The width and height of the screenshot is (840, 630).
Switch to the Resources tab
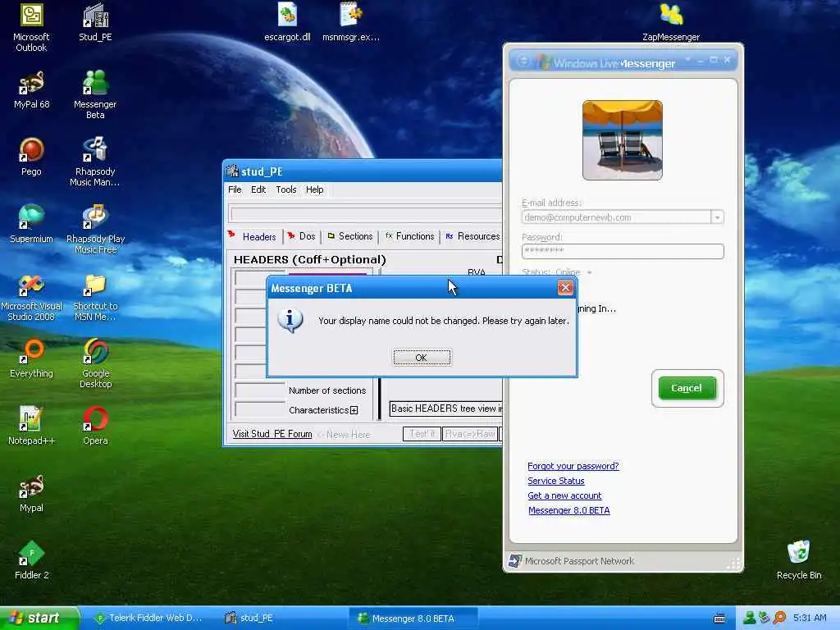point(472,236)
